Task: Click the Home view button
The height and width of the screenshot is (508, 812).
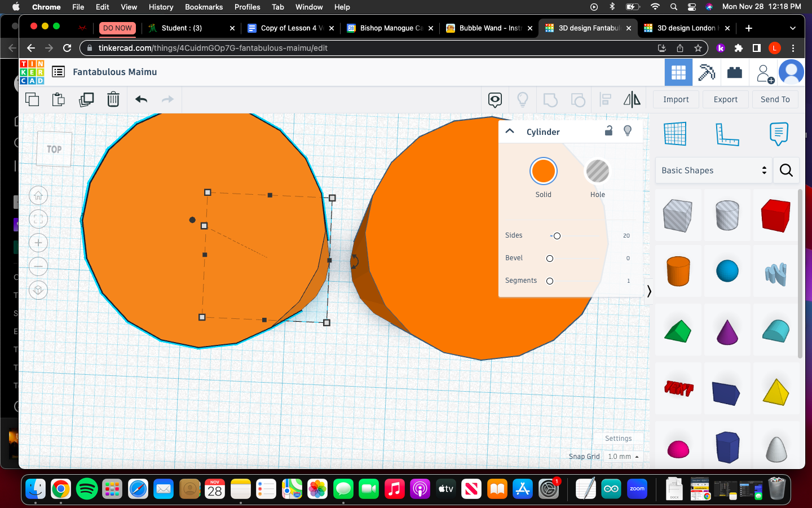Action: coord(38,196)
